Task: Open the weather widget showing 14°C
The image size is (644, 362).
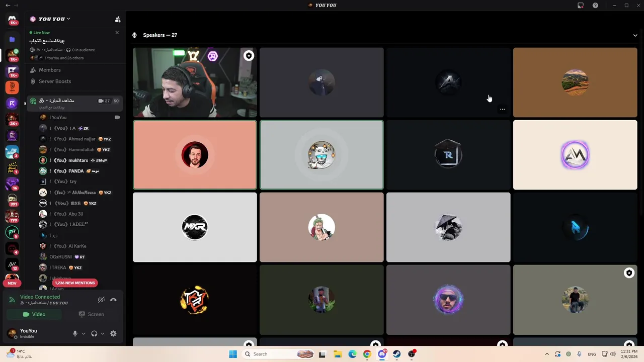Action: [x=20, y=354]
